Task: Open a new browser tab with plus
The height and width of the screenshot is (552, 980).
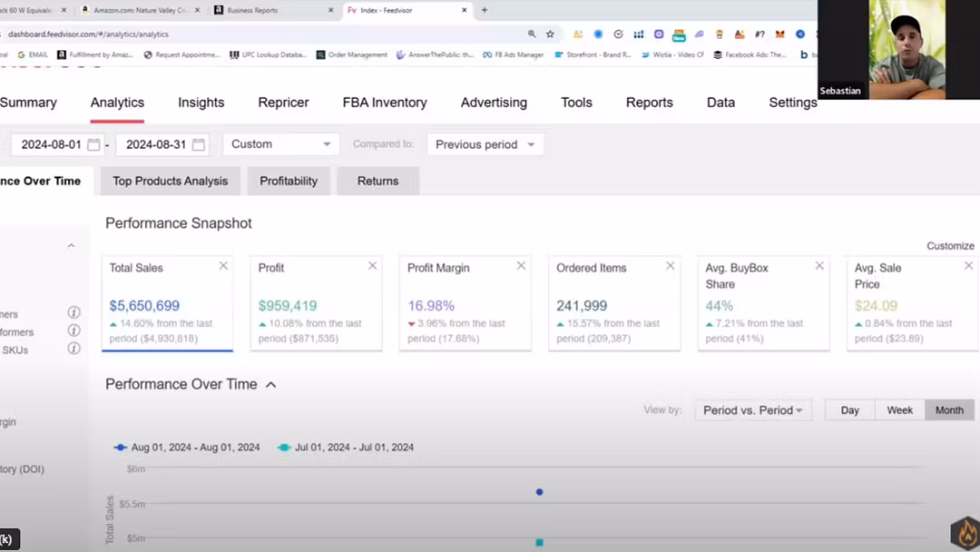Action: [x=485, y=10]
